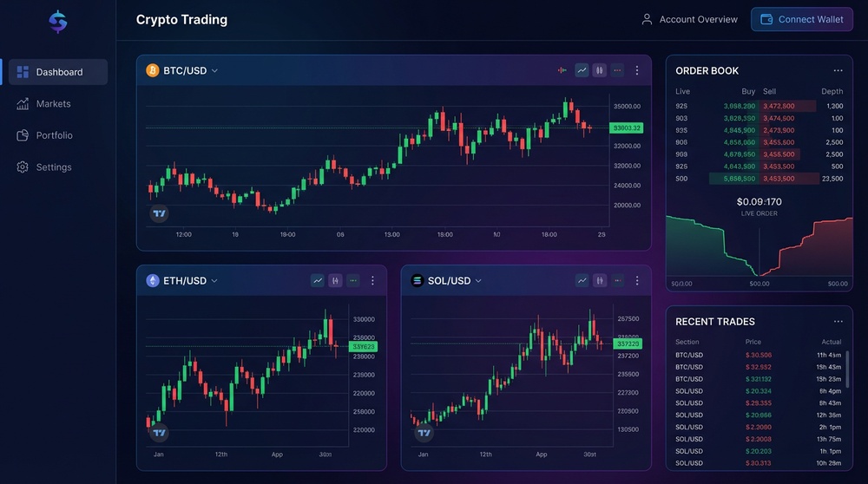868x484 pixels.
Task: Click the 33003.32 price tag on the BTC chart
Action: point(626,128)
